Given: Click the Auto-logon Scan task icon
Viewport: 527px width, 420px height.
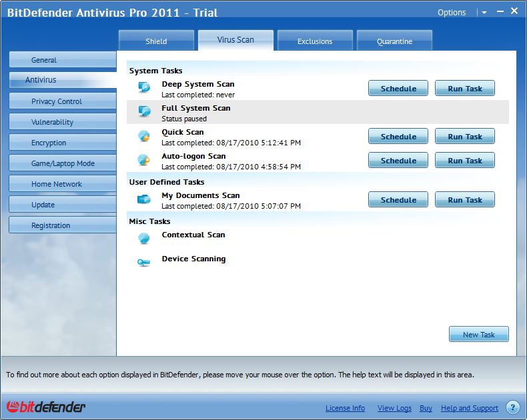Looking at the screenshot, I should (x=144, y=159).
